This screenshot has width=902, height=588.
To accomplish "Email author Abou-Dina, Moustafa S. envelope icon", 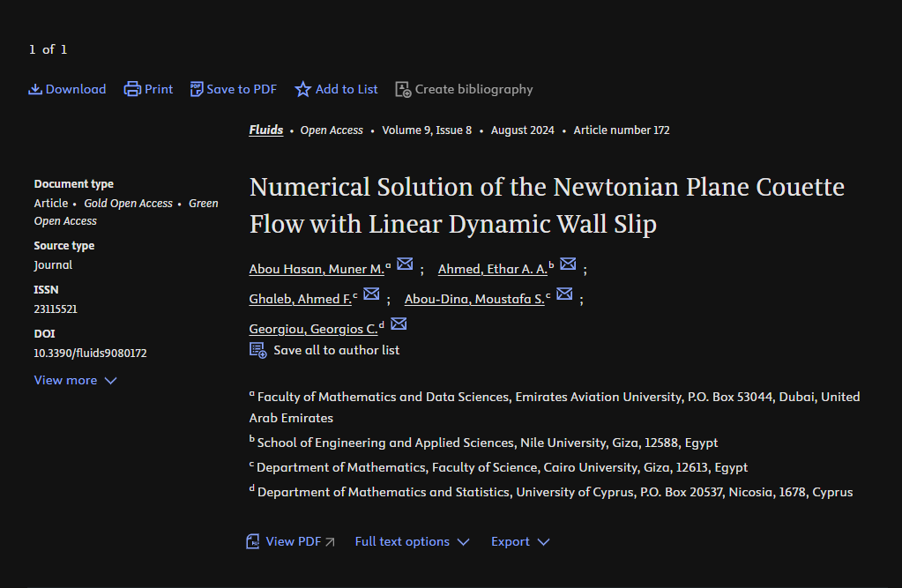I will (x=564, y=294).
